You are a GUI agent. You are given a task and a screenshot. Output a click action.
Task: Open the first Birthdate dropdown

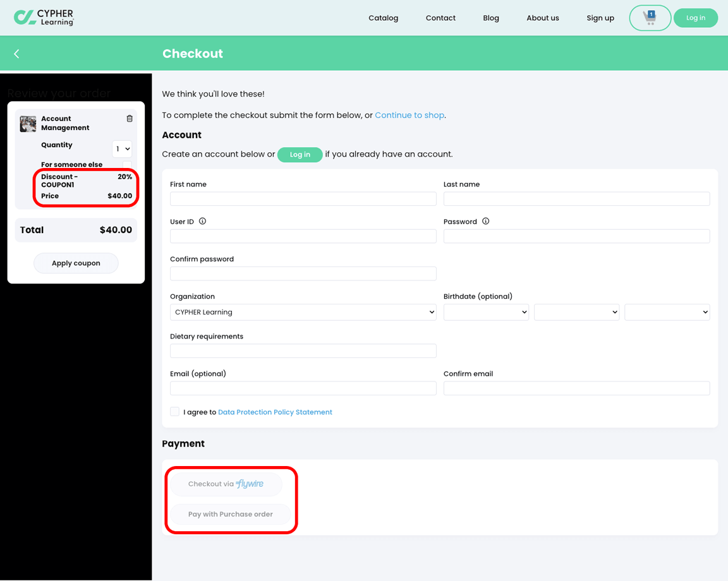(x=486, y=313)
